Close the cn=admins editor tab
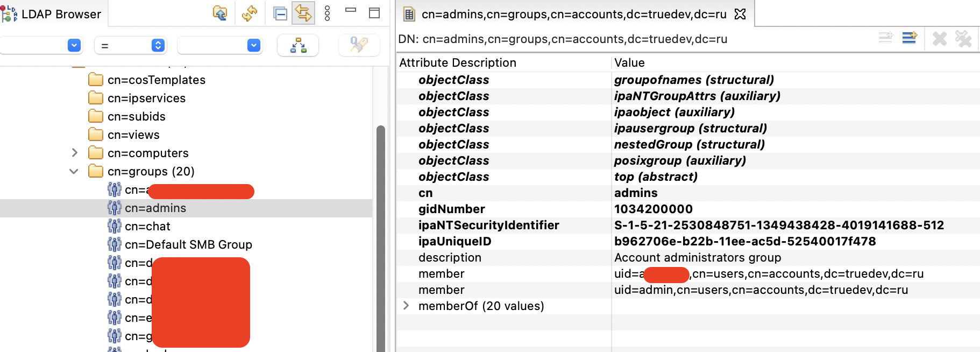Viewport: 980px width, 352px height. click(740, 14)
